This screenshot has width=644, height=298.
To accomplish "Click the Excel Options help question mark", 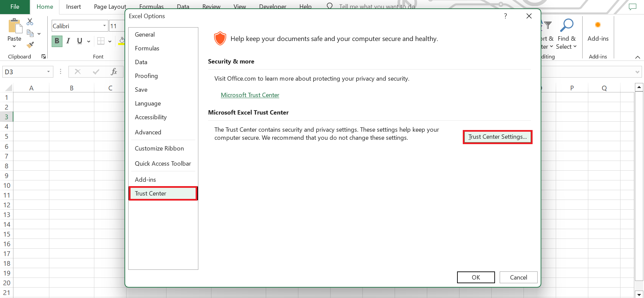I will 505,16.
